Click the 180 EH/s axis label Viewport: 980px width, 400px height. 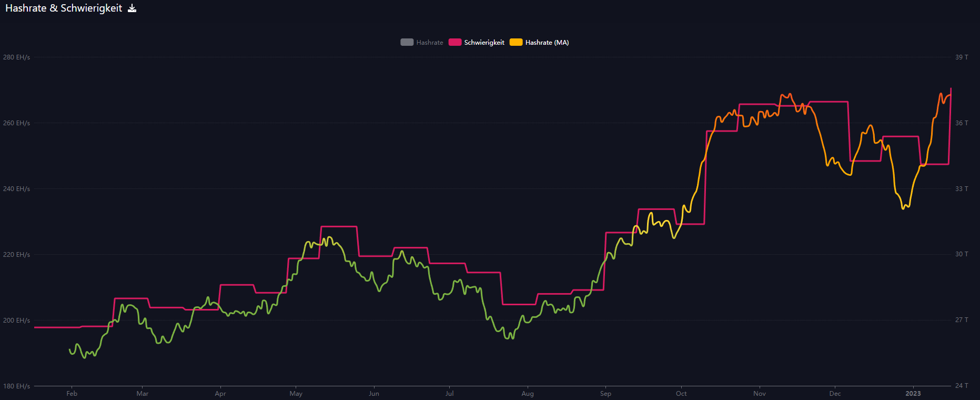(16, 386)
